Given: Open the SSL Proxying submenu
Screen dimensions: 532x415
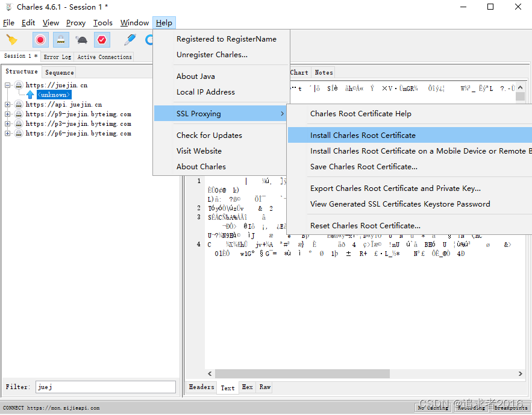Looking at the screenshot, I should pyautogui.click(x=221, y=114).
